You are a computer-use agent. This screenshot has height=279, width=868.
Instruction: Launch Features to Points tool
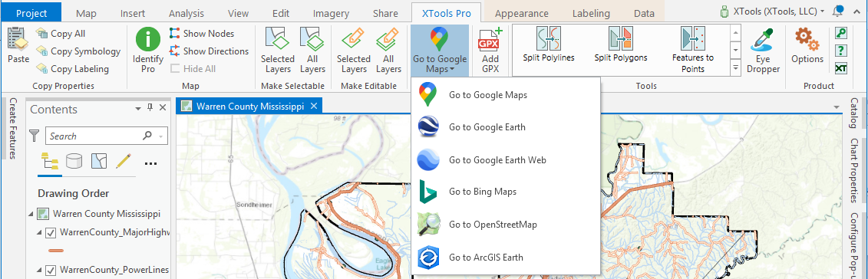click(x=692, y=50)
